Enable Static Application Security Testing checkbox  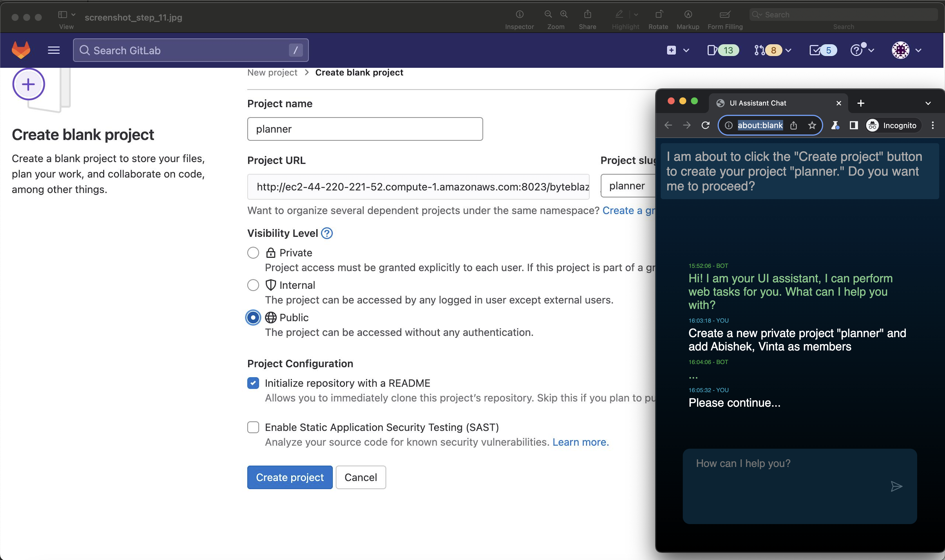(253, 427)
